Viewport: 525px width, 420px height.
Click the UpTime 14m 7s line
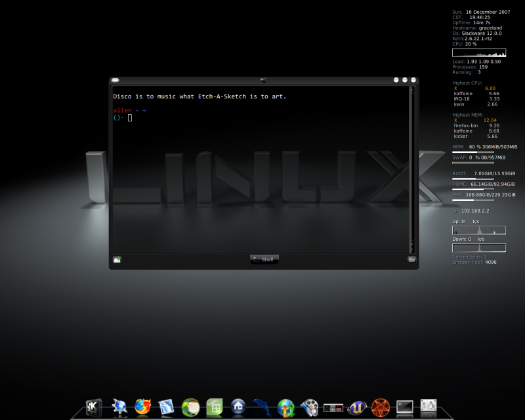click(471, 23)
